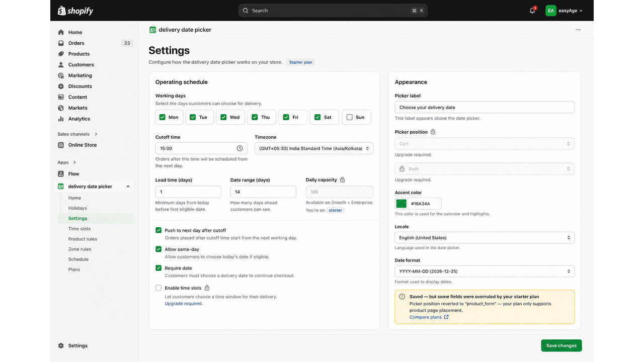This screenshot has width=644, height=362.
Task: Toggle the Allow same-day checkbox
Action: coord(158,249)
